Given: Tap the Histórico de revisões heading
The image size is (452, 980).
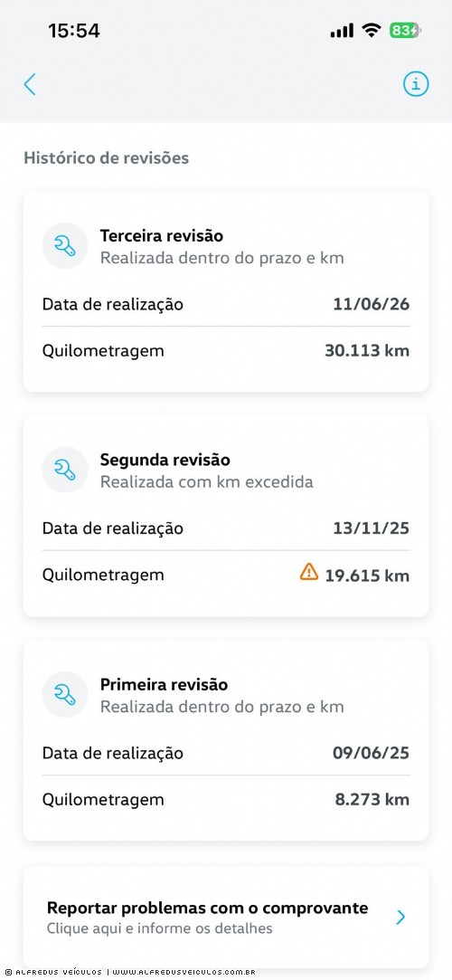Looking at the screenshot, I should click(106, 158).
